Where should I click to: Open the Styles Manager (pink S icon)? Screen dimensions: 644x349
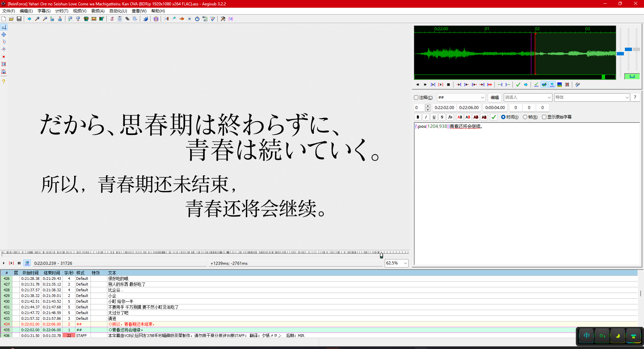click(x=112, y=19)
